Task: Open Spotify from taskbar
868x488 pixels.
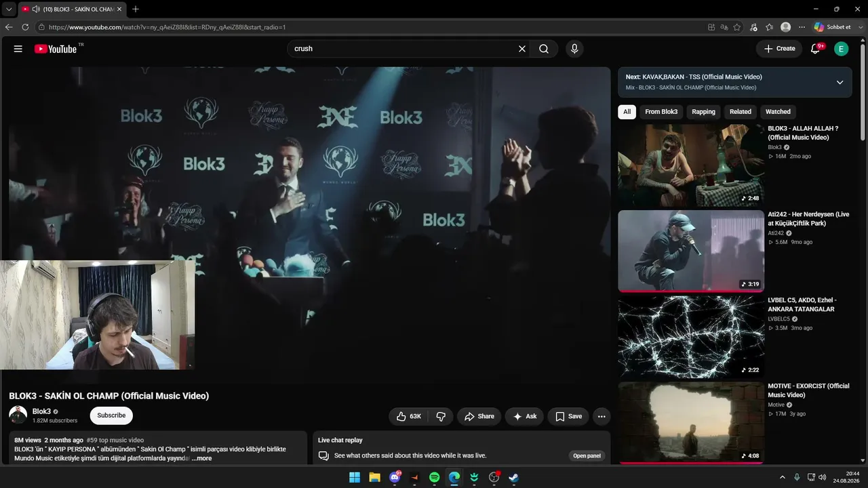Action: coord(435,477)
